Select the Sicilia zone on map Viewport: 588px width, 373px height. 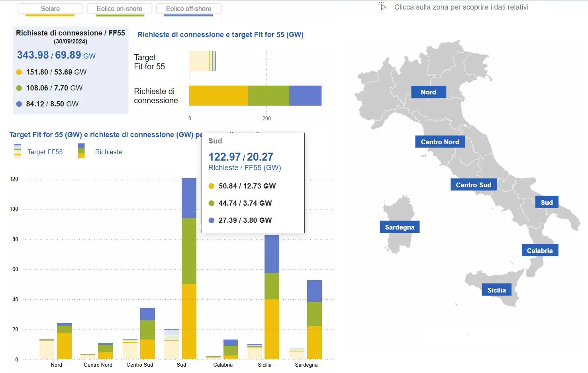point(496,290)
